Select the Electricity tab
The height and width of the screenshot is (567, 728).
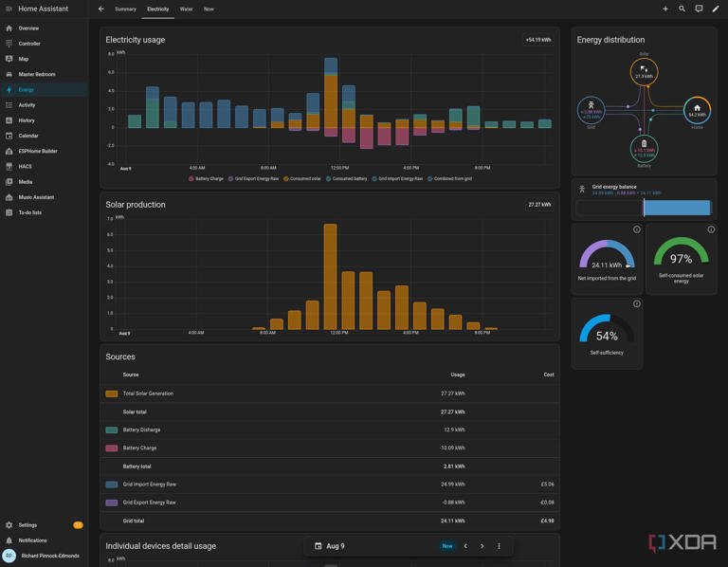point(158,9)
